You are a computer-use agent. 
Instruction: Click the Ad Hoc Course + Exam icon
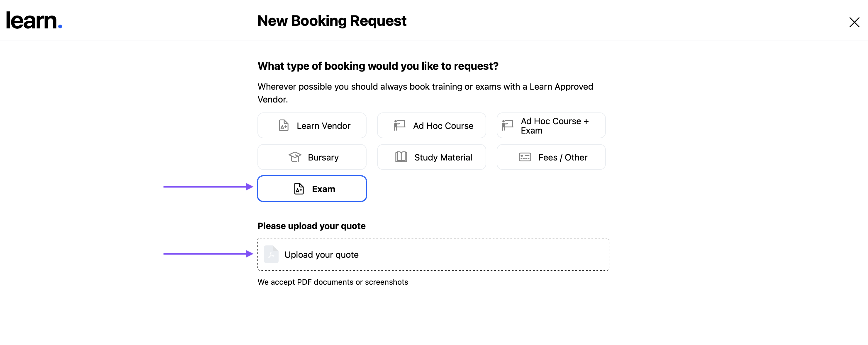[x=507, y=125]
